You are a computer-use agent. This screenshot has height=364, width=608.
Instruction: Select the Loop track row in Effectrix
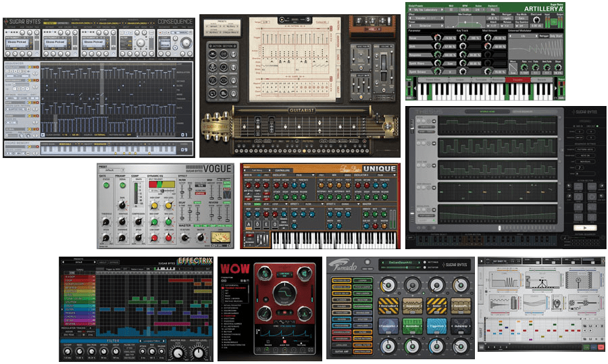79,280
